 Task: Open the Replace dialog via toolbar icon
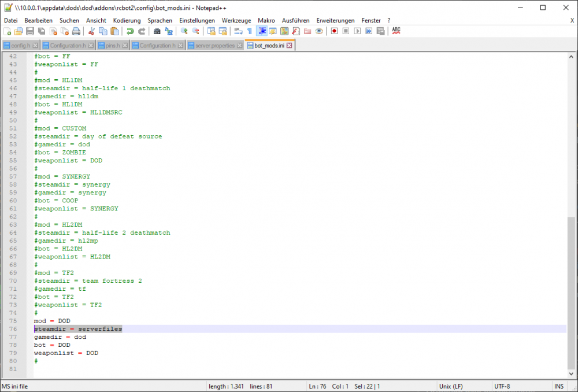(169, 31)
